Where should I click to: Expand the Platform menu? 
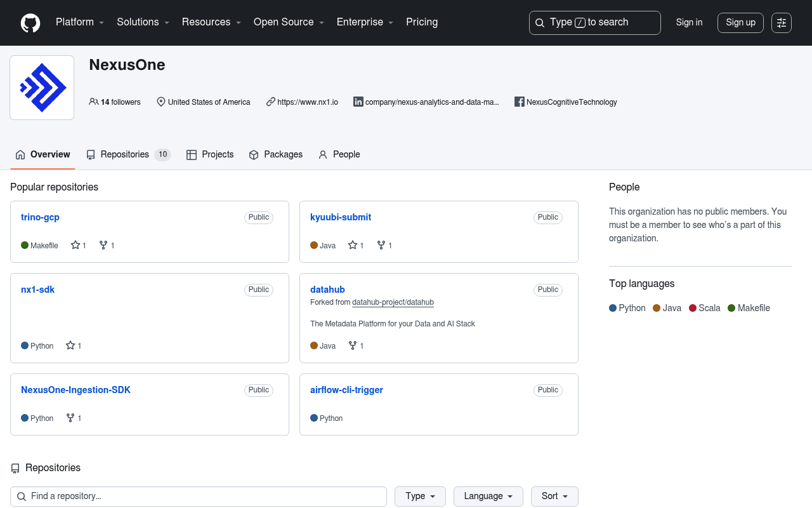[80, 22]
